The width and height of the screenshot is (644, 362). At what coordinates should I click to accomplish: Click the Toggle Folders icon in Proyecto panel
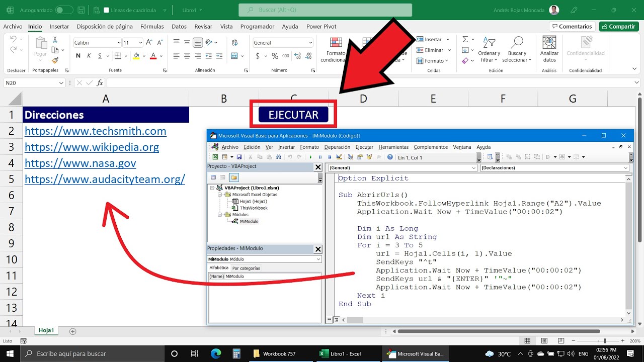click(234, 177)
